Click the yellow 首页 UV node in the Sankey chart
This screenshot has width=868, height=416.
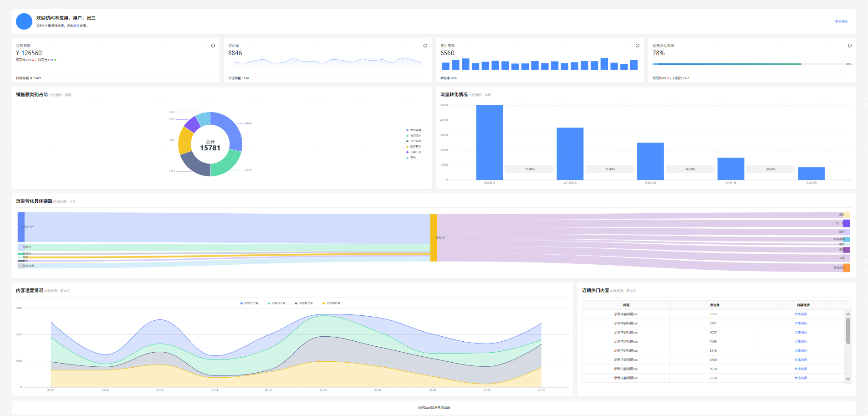pyautogui.click(x=434, y=238)
